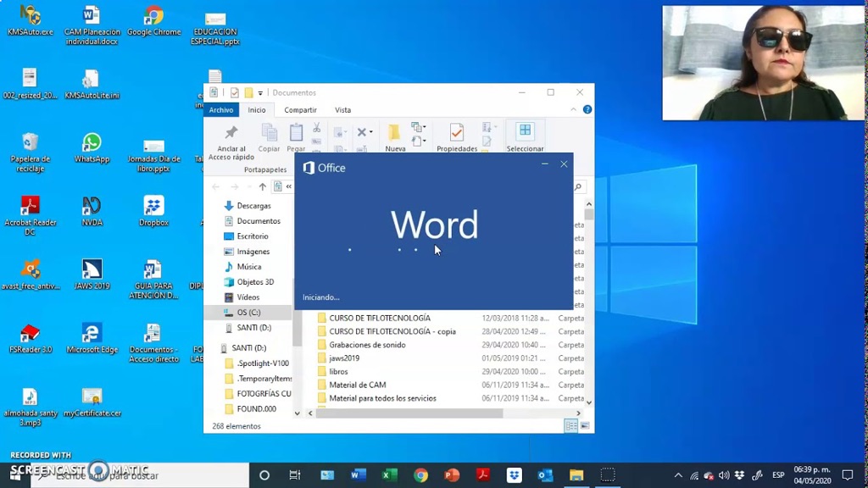Open the Seleccionar ribbon group button
The image size is (868, 488).
tap(525, 136)
